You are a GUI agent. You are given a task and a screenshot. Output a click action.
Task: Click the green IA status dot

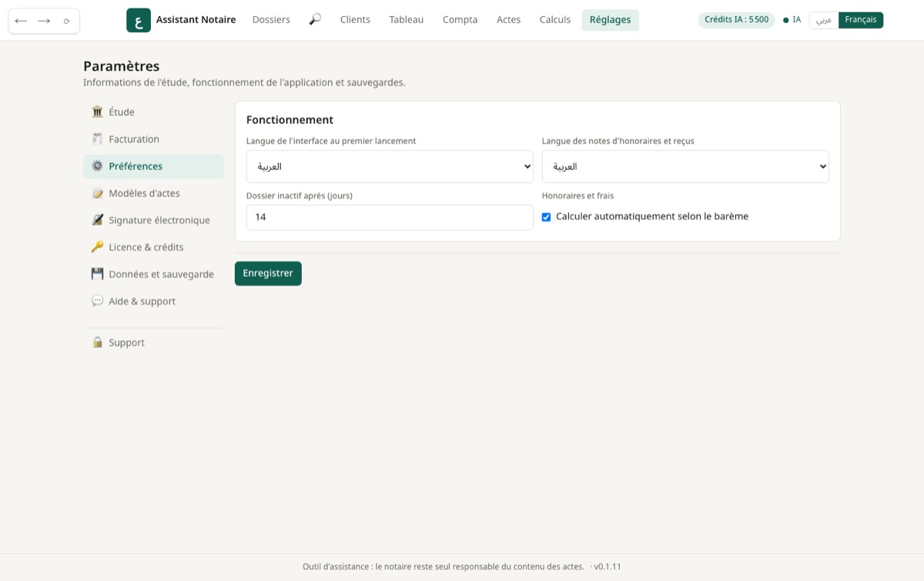(786, 20)
